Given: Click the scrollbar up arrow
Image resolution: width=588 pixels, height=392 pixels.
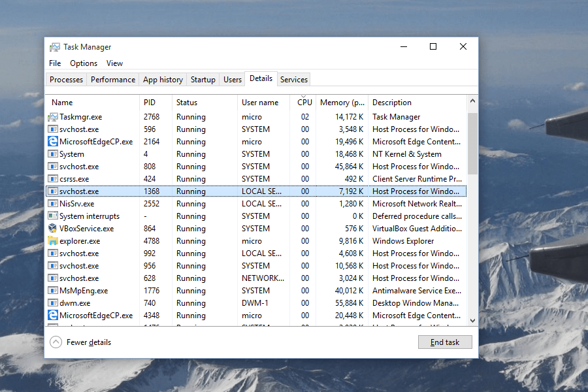Looking at the screenshot, I should (x=472, y=101).
